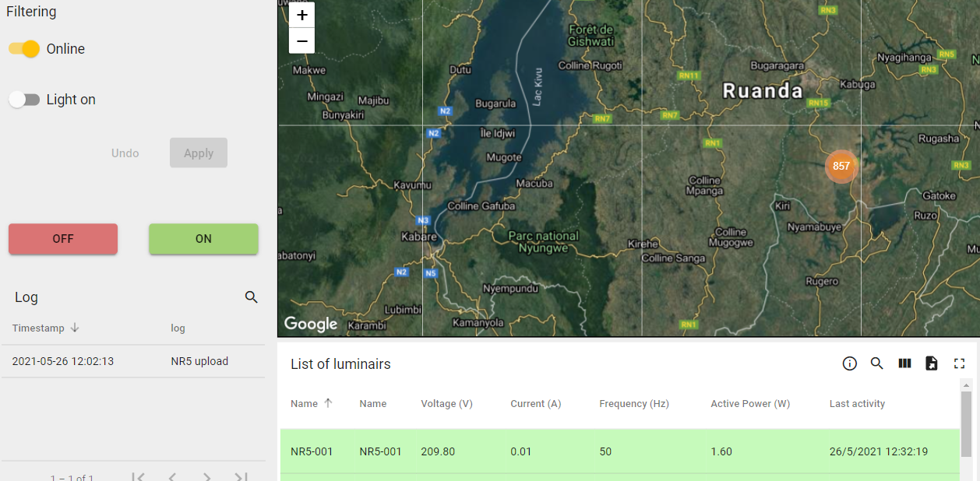Zoom in on the map
The width and height of the screenshot is (980, 481).
301,15
